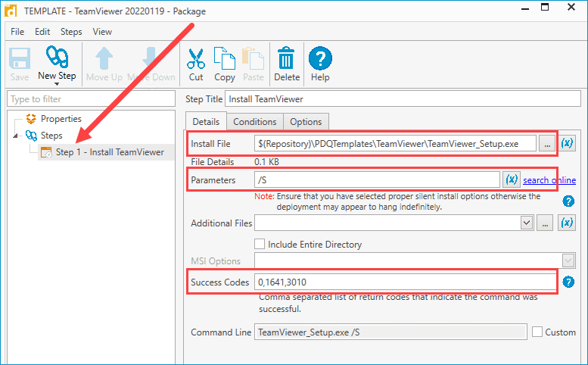Close the Package window
The image size is (588, 365).
571,7
